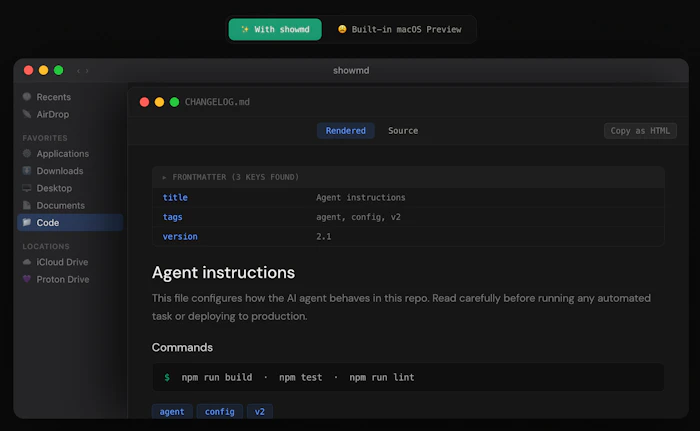Click the Downloads folder icon
Image resolution: width=700 pixels, height=431 pixels.
click(x=27, y=171)
